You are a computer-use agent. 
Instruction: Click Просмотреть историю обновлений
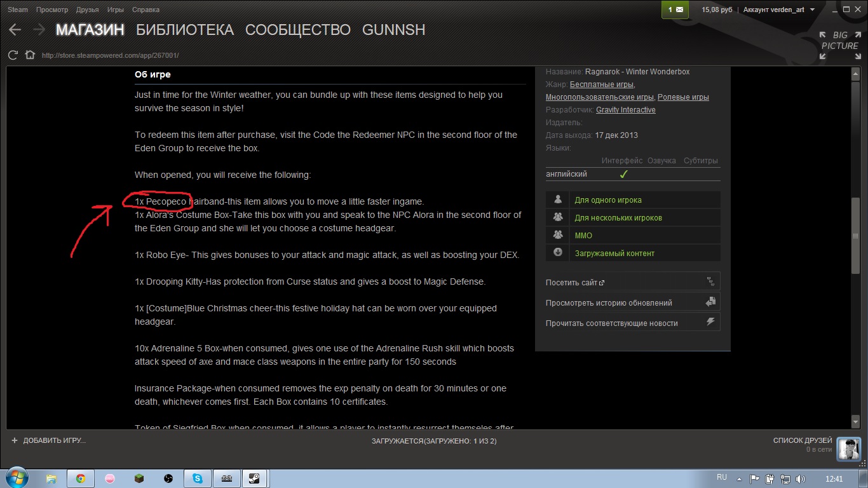pos(633,302)
